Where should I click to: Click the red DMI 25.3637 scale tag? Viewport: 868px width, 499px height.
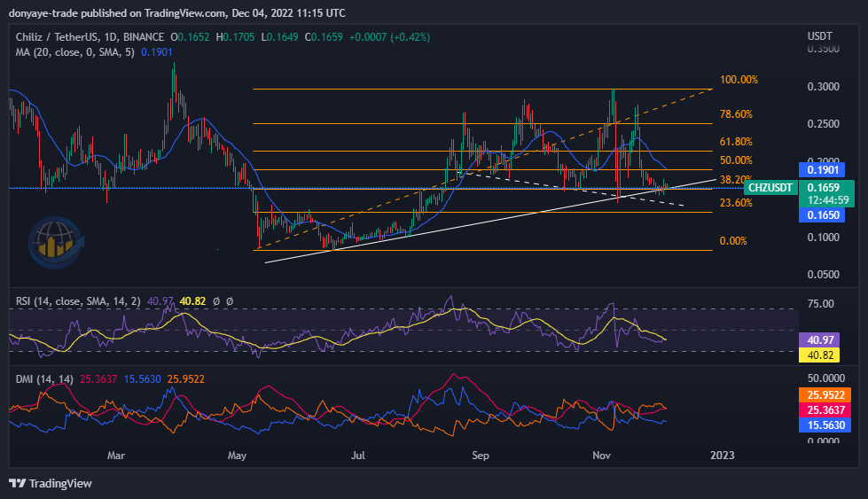point(825,410)
